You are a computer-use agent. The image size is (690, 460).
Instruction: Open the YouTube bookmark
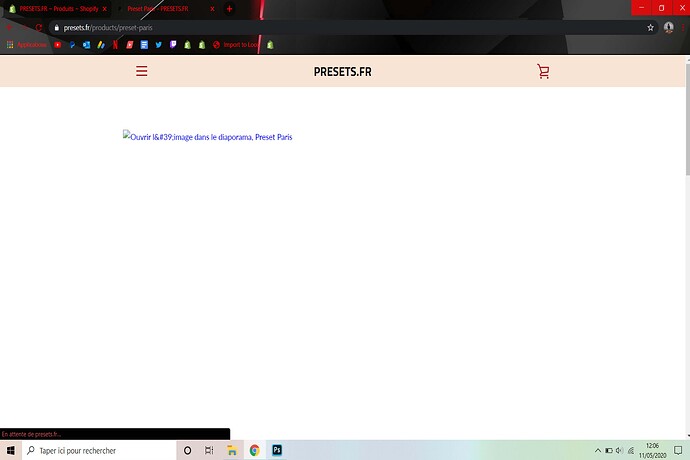tap(58, 44)
